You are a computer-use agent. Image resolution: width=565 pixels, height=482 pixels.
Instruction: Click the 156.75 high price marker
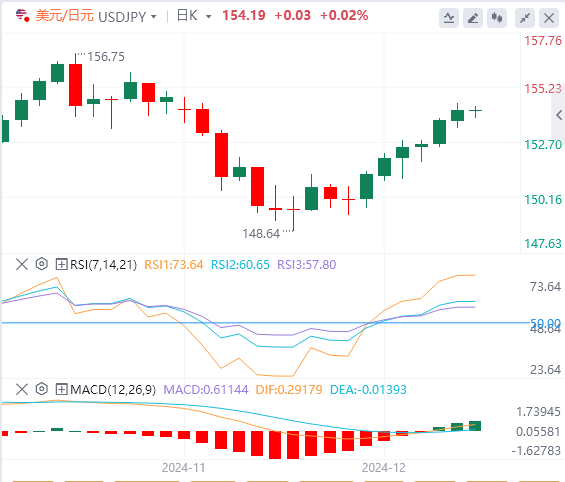[x=106, y=57]
